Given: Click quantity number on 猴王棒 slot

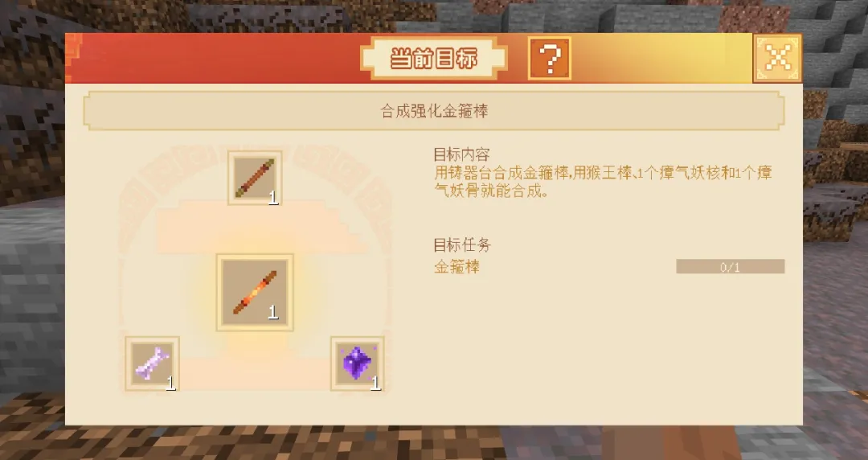Looking at the screenshot, I should click(273, 197).
